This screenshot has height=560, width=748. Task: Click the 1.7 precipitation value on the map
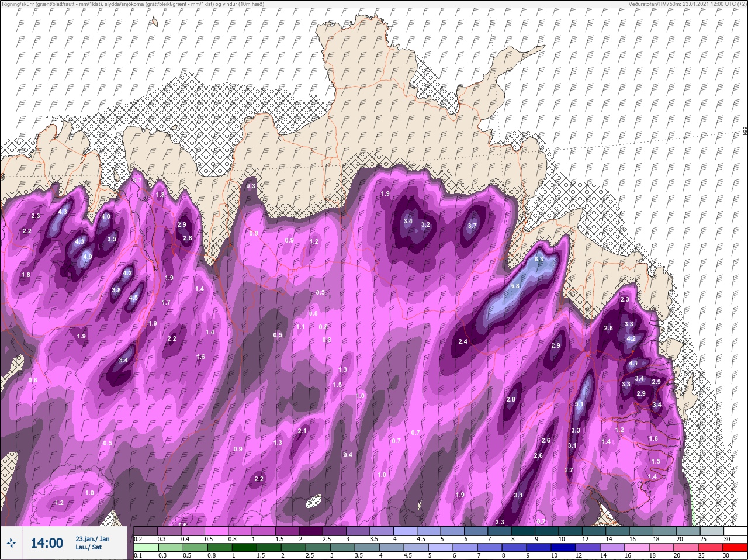[166, 303]
